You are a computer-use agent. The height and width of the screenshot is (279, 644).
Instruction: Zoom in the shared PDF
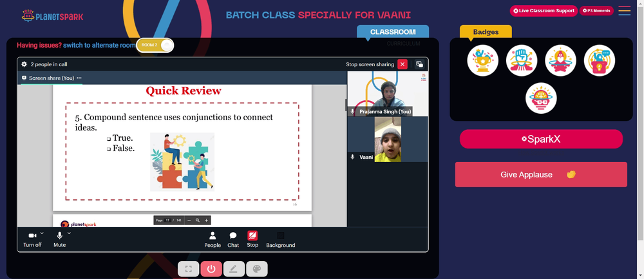coord(206,220)
